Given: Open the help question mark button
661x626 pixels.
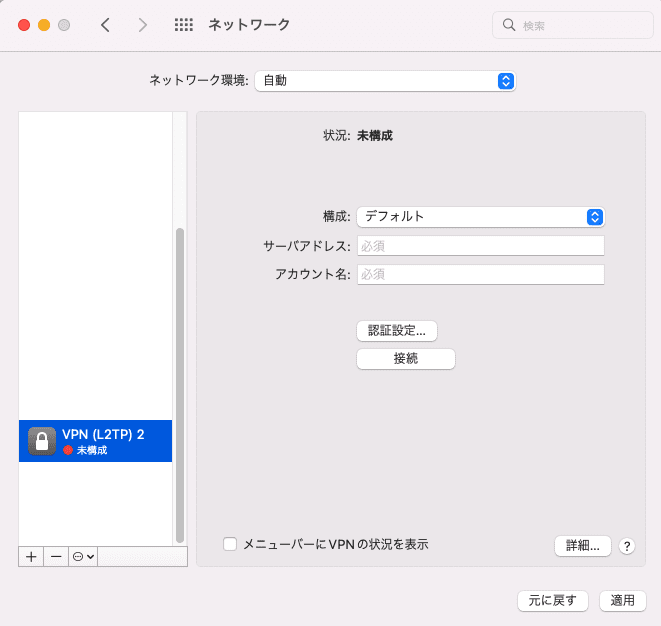Looking at the screenshot, I should (x=627, y=546).
